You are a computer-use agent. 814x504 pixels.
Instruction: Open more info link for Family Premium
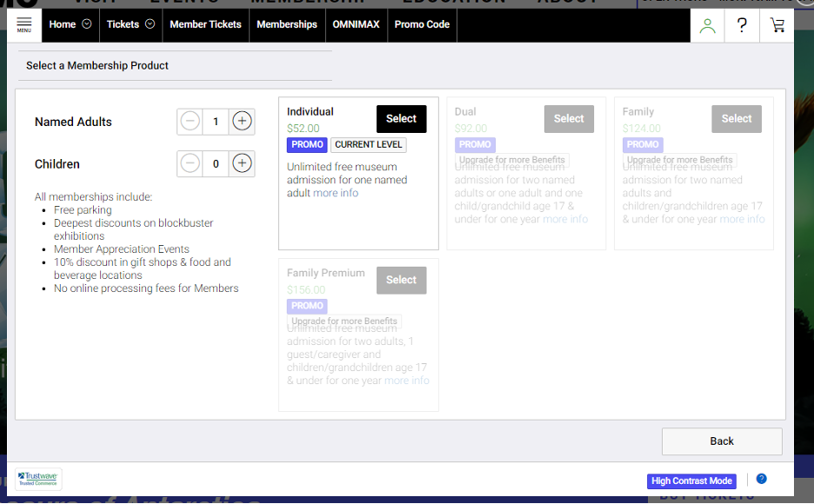[406, 380]
